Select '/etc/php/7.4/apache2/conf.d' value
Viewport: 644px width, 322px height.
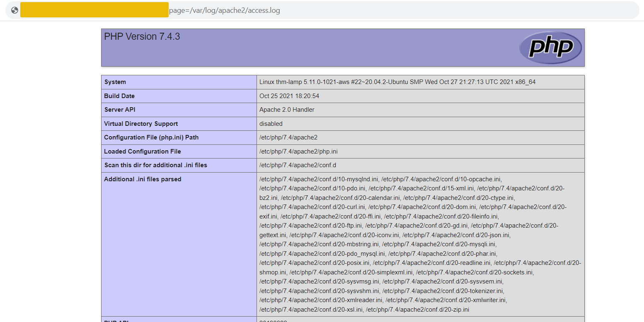coord(298,165)
